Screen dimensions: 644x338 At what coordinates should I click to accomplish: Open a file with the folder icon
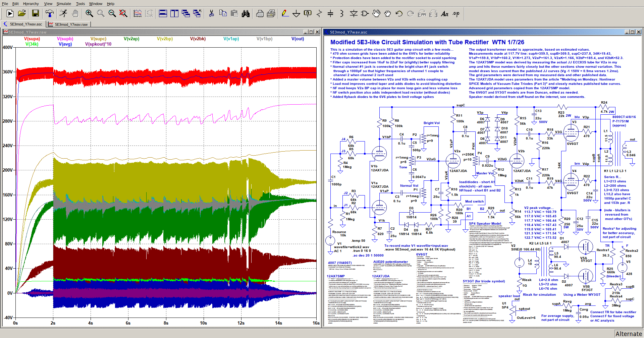tap(22, 13)
